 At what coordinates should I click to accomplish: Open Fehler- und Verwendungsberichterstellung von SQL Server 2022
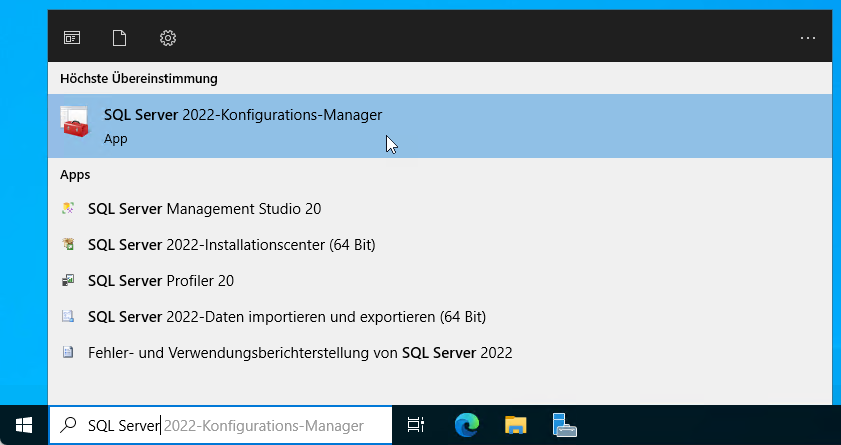pyautogui.click(x=440, y=353)
